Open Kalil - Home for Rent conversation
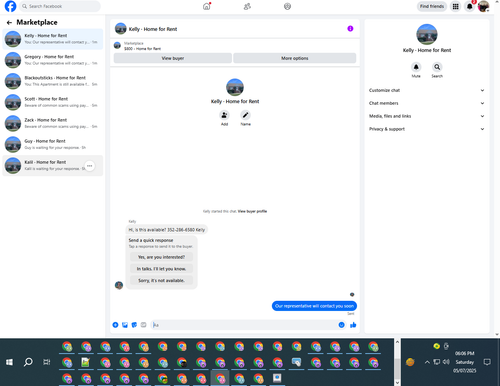 [53, 166]
